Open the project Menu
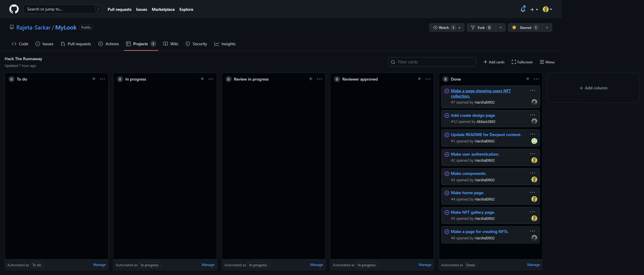Screen dimensions: 644x275 point(547,62)
